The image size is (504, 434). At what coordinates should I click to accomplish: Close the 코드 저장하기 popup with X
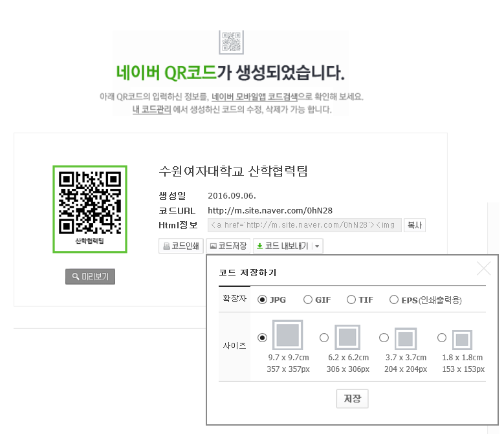point(483,269)
